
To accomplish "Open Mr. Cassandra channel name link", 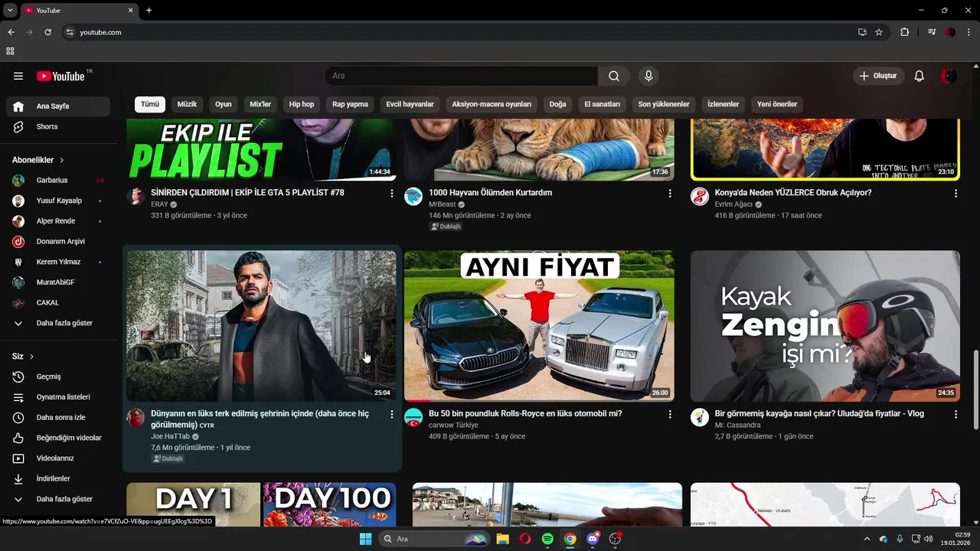I will (x=738, y=425).
